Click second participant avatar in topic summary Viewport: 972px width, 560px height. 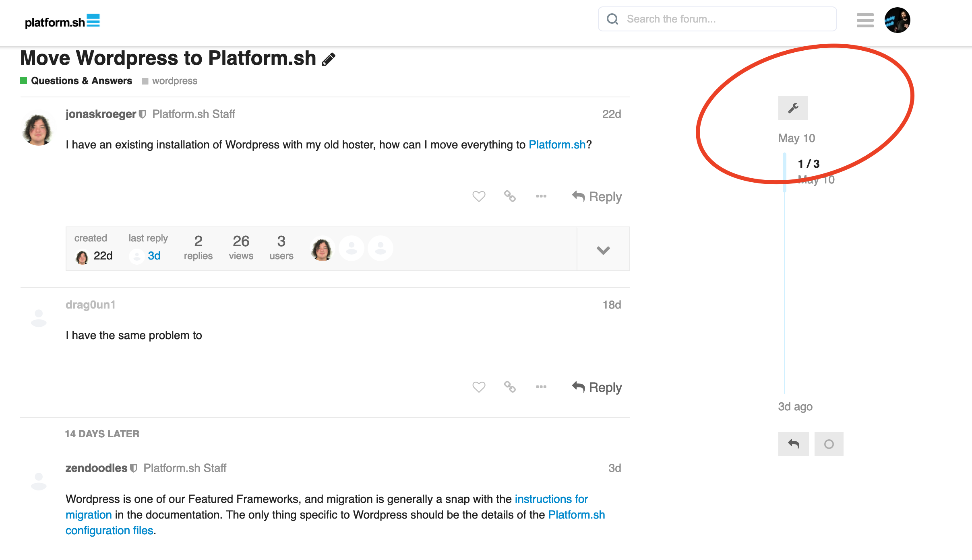pyautogui.click(x=352, y=249)
